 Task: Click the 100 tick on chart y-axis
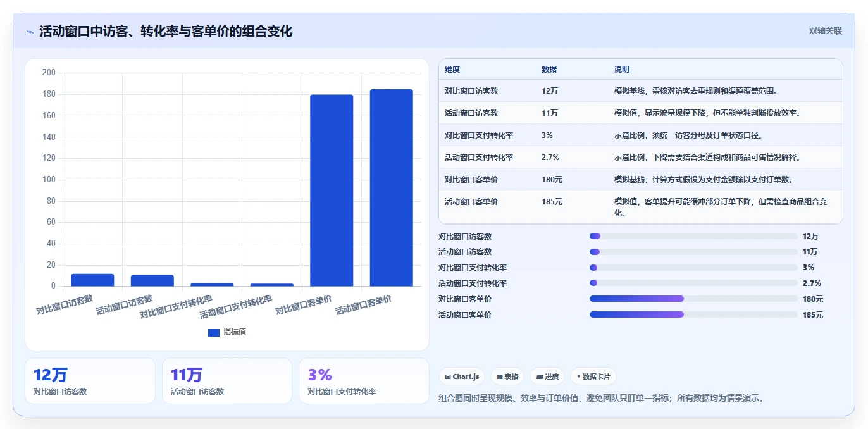pyautogui.click(x=49, y=180)
